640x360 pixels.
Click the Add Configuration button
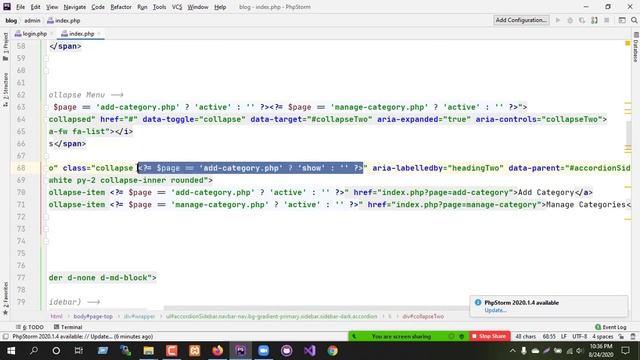521,20
